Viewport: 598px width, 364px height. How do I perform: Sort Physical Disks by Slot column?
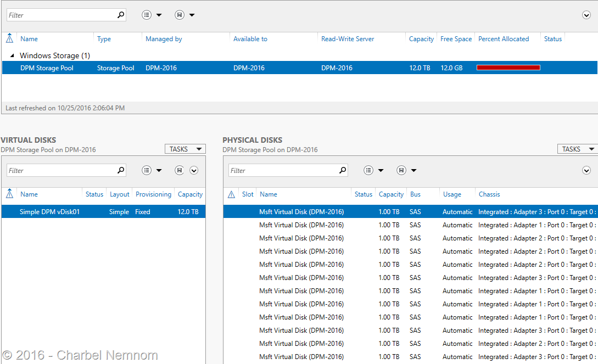[x=248, y=194]
